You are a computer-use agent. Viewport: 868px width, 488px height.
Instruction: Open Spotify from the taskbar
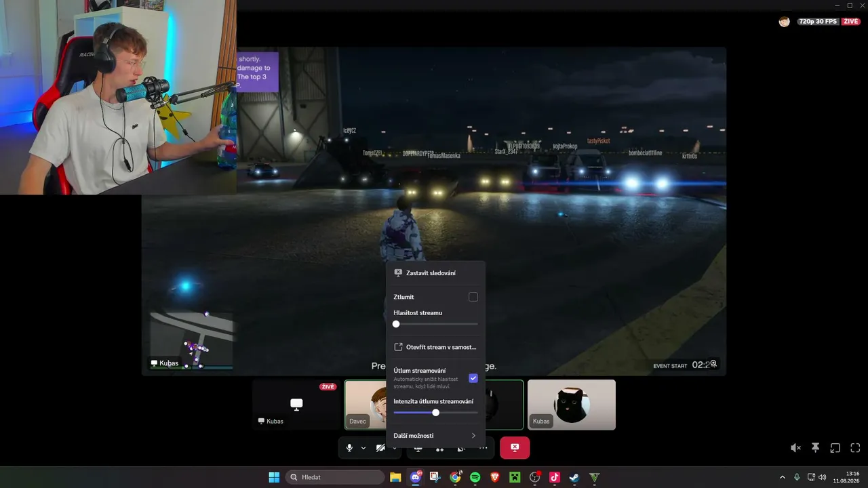(475, 477)
